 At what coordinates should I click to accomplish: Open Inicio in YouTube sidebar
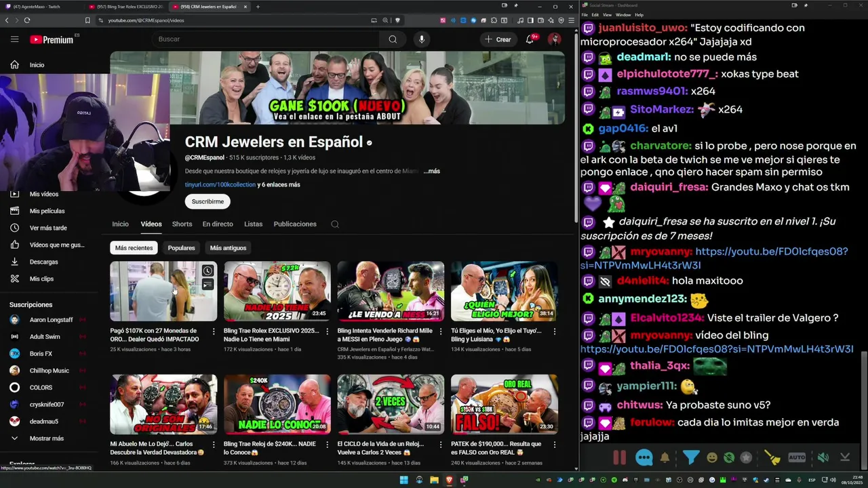tap(37, 65)
